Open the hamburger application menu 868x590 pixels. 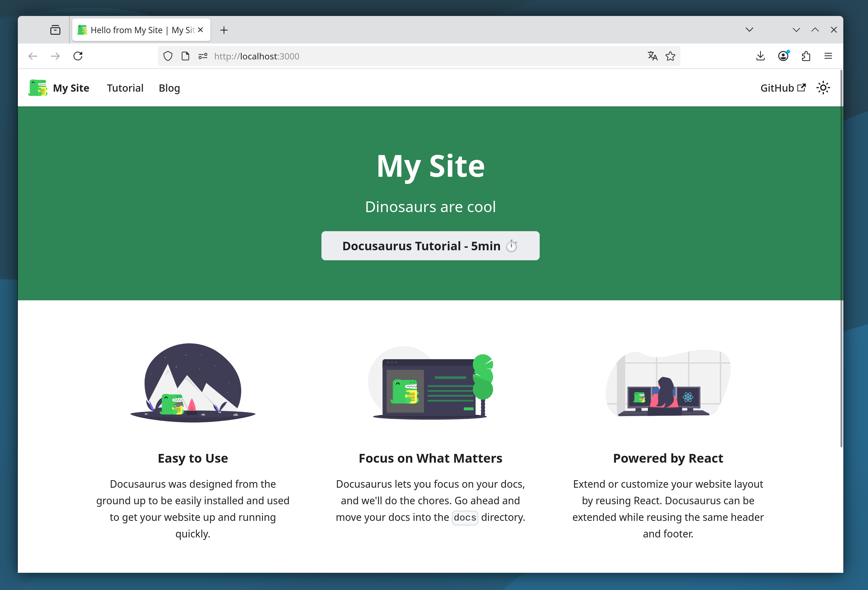point(828,56)
